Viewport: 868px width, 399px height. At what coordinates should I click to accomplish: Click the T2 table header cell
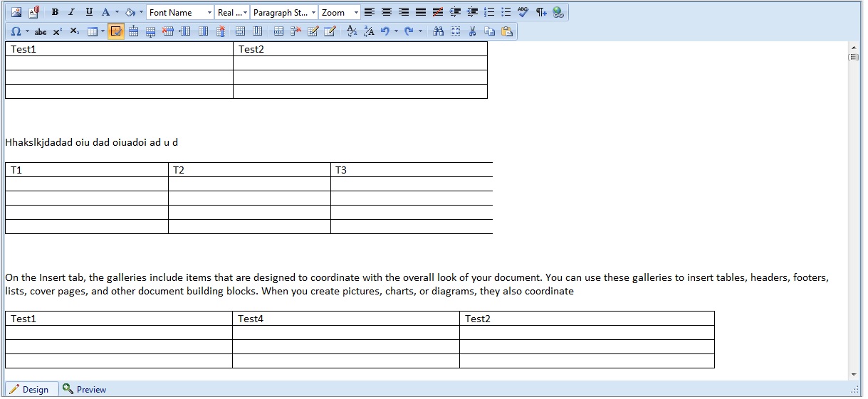click(249, 170)
